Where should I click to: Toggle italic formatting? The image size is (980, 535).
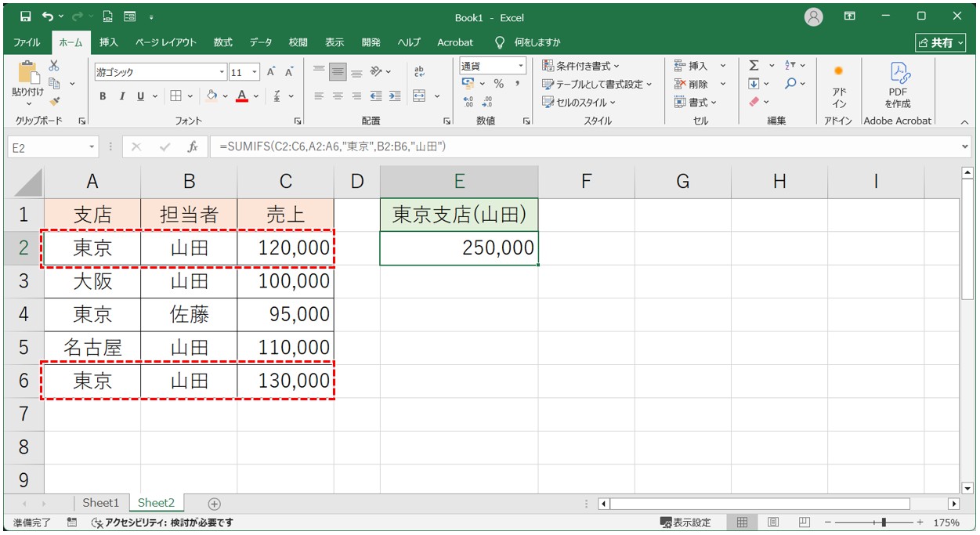121,96
